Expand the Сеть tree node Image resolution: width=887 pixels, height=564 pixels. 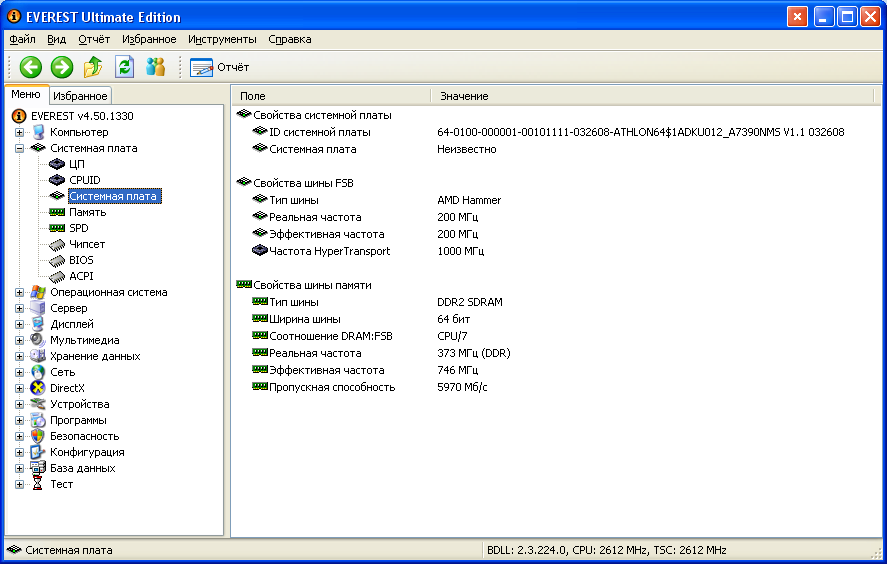point(19,372)
